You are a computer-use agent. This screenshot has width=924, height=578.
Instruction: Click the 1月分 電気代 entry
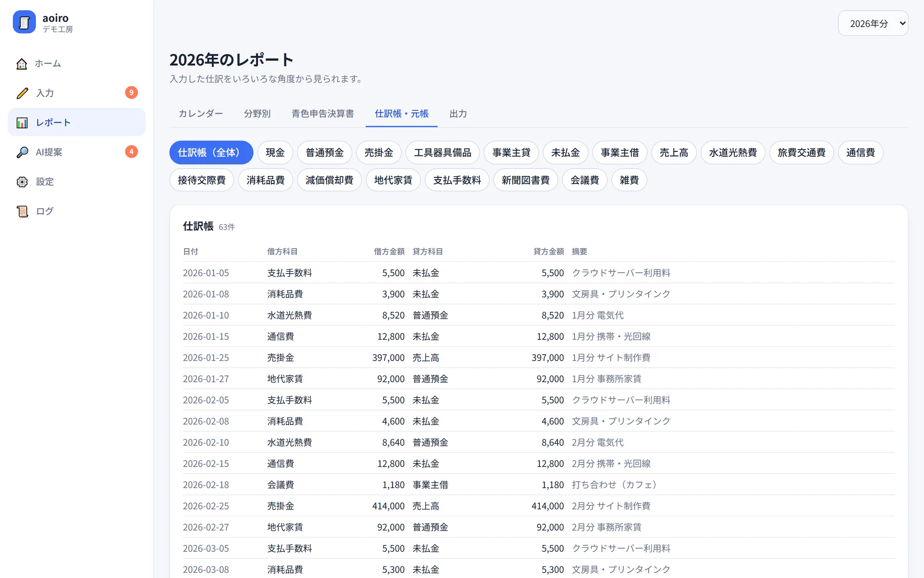coord(598,315)
